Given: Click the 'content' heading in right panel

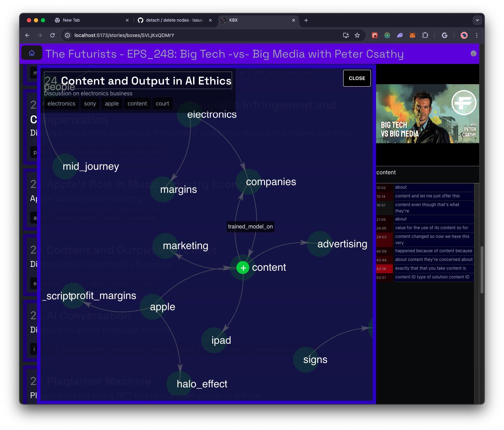Looking at the screenshot, I should click(386, 173).
